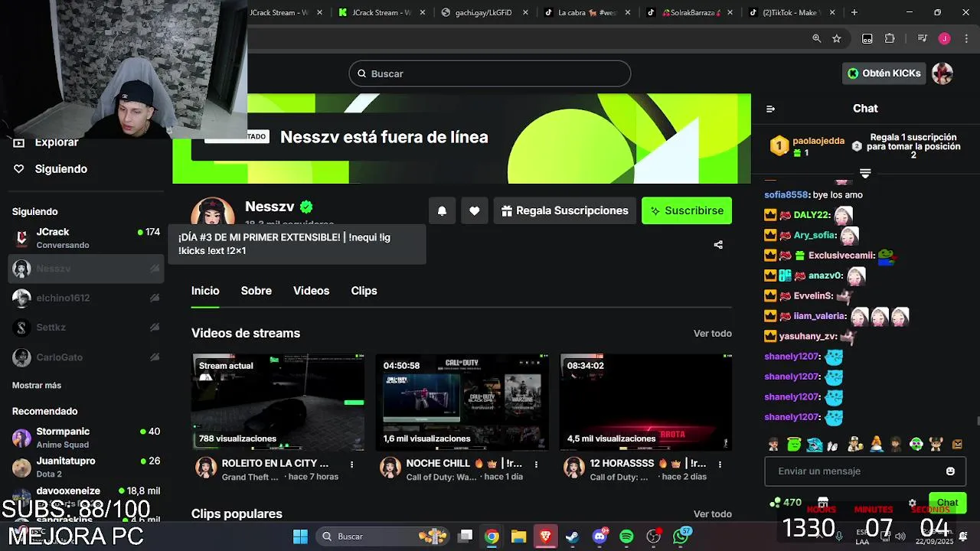Open Steam from the taskbar
This screenshot has height=551, width=980.
pos(572,536)
